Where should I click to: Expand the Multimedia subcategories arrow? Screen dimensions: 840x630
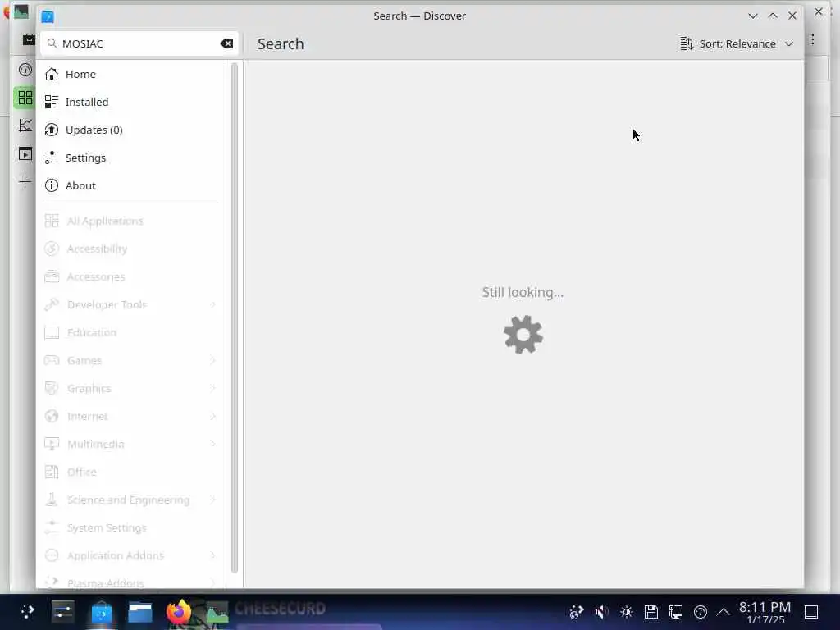212,444
